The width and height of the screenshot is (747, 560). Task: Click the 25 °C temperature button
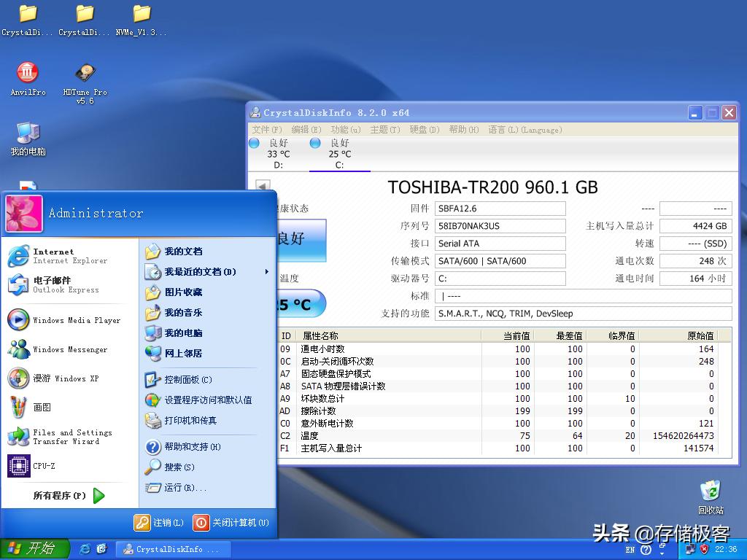pos(301,303)
